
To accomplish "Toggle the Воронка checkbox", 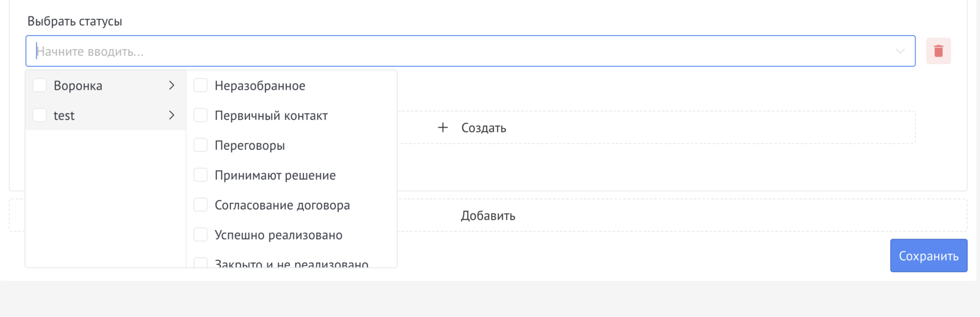I will (40, 86).
